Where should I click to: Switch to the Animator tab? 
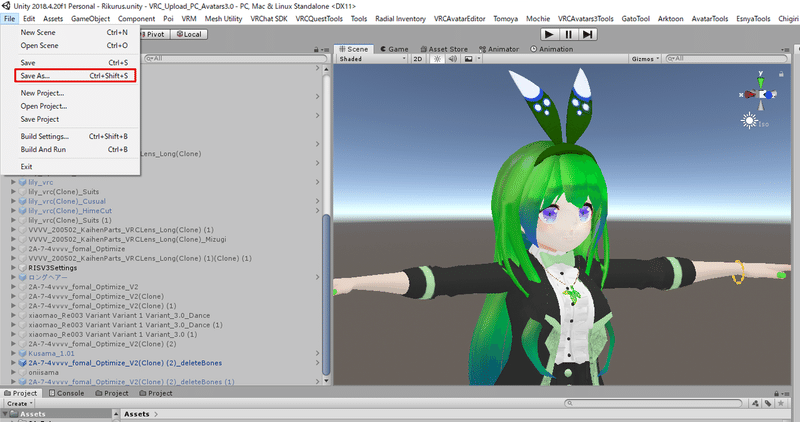pyautogui.click(x=498, y=49)
